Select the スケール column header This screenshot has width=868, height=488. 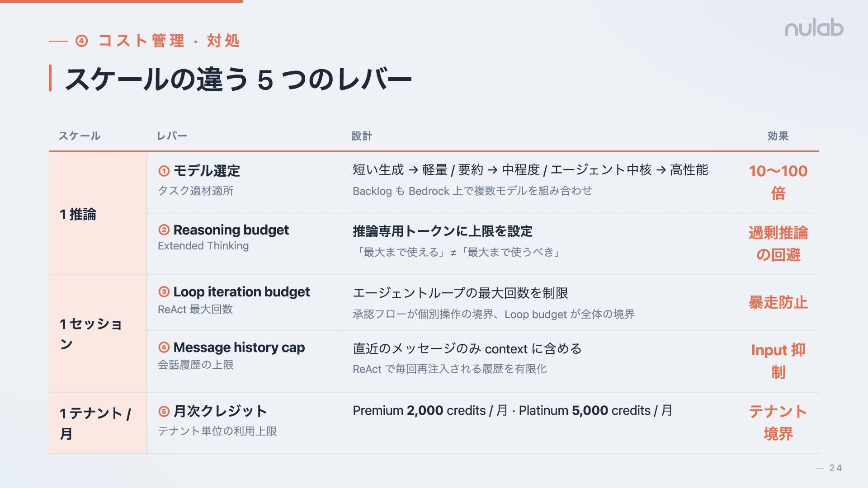coord(80,136)
